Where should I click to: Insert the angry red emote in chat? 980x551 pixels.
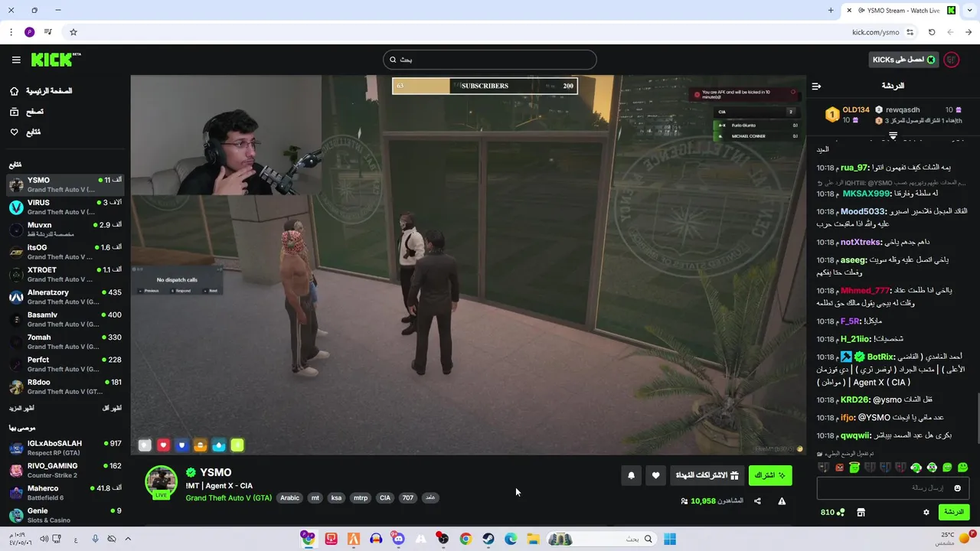coord(839,468)
